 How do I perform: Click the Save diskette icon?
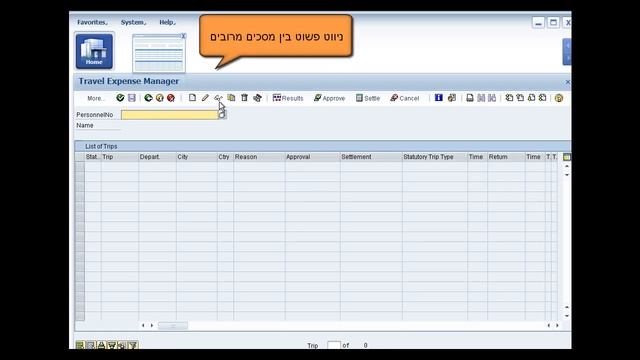pyautogui.click(x=131, y=98)
